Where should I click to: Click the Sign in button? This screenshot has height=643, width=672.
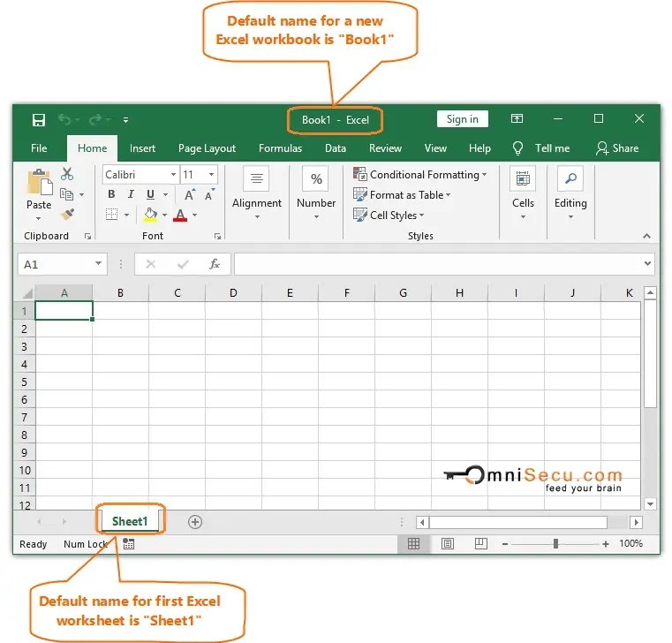462,119
